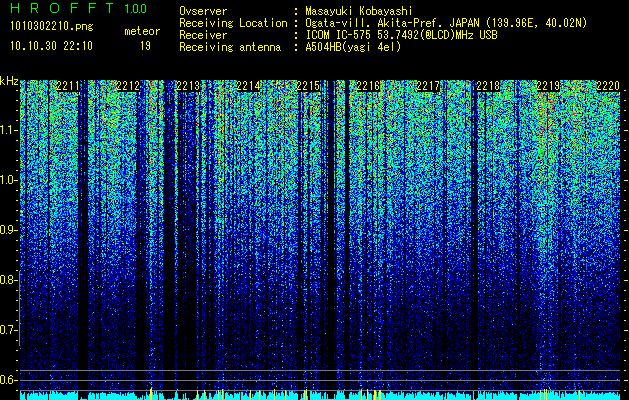Click the meteor count 19
Viewport: 629px width, 400px height.
tap(145, 46)
